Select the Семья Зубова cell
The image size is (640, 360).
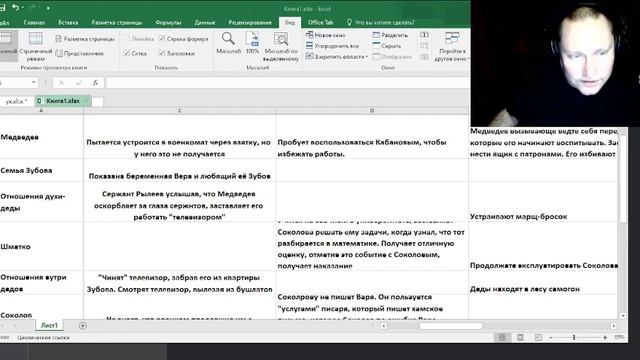[41, 170]
